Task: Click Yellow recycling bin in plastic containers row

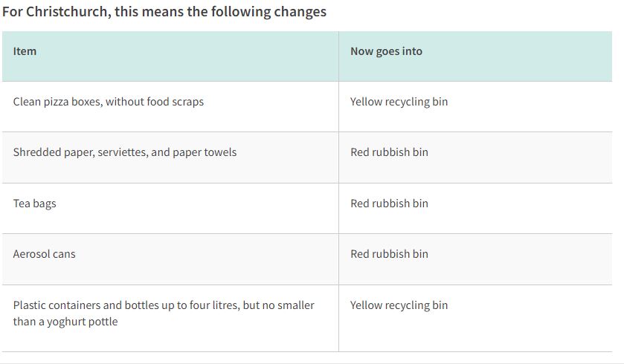Action: point(399,305)
